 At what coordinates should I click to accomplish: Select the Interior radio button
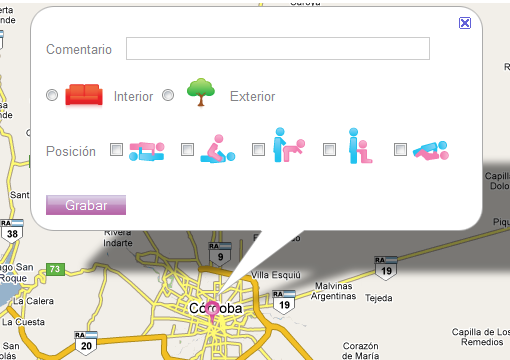click(52, 95)
